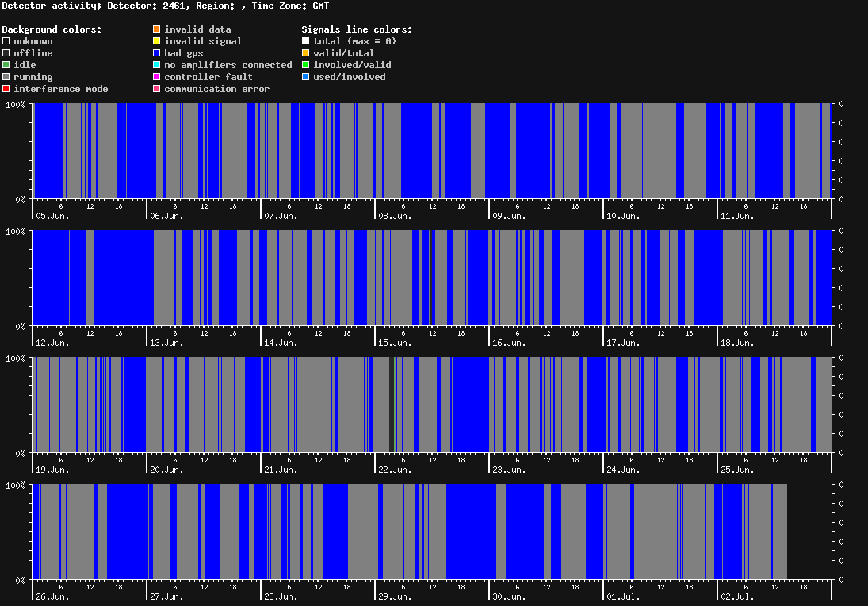
Task: Click the 'used/involved' legend label
Action: click(350, 77)
